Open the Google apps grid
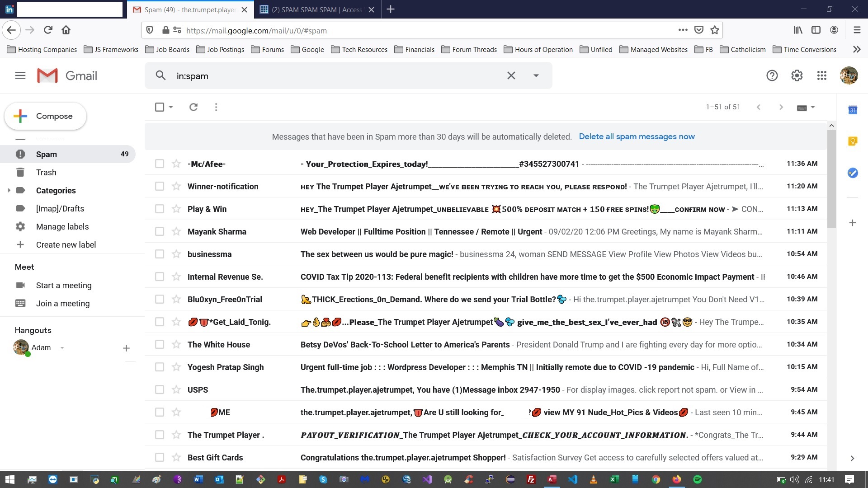 (x=821, y=75)
